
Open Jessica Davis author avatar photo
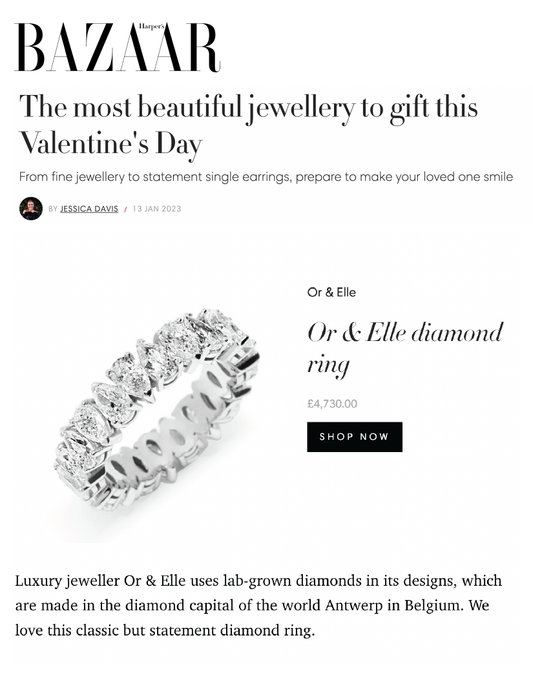point(31,208)
